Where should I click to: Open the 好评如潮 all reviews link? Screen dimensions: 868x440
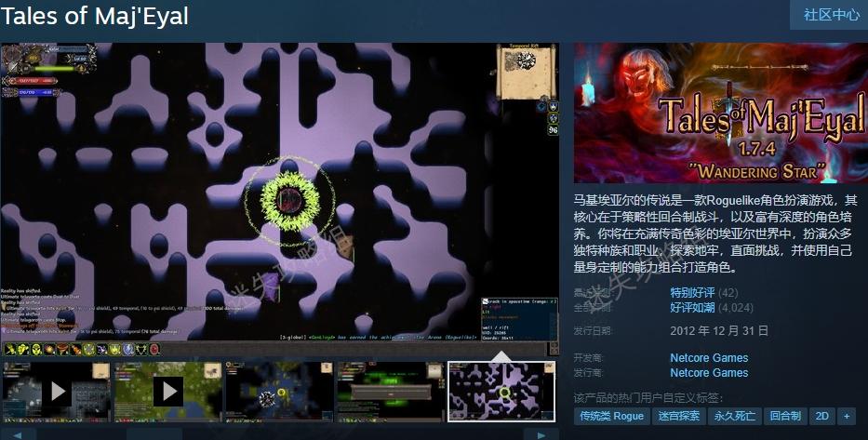click(692, 307)
